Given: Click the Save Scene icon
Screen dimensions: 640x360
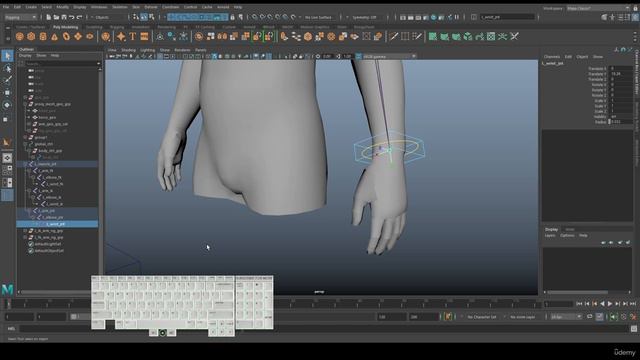Looking at the screenshot, I should tap(64, 17).
